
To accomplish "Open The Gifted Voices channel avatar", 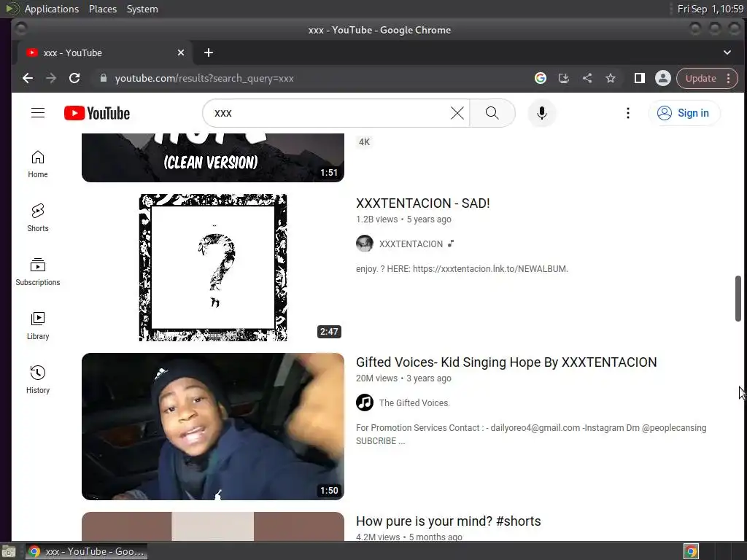I will (x=365, y=402).
